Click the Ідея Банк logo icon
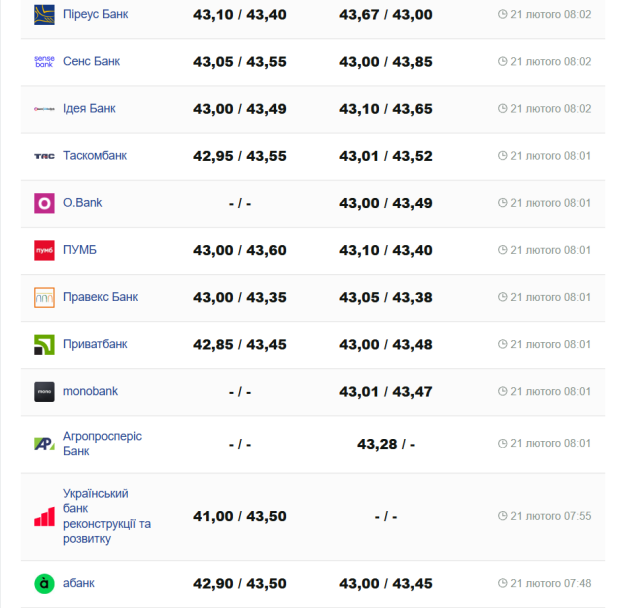The image size is (620, 608). 44,108
